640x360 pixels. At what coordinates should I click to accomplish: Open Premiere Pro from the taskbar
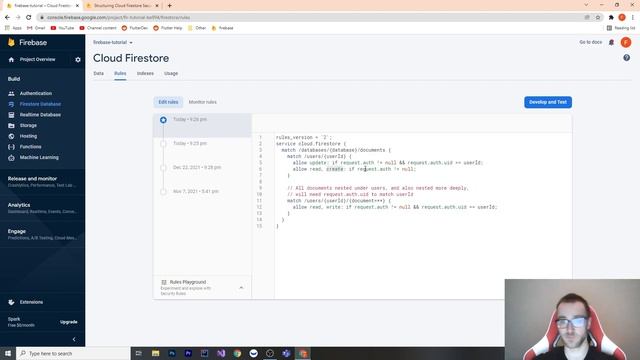(188, 353)
